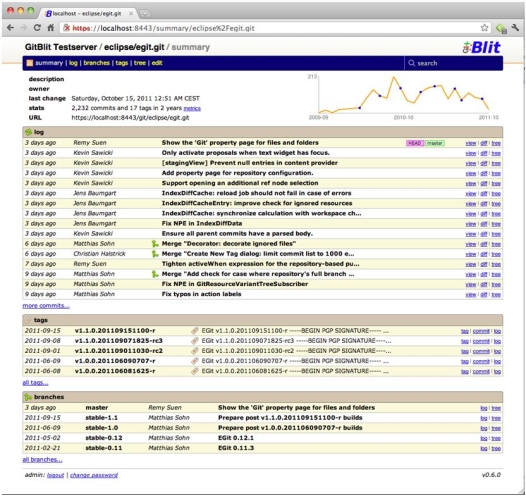The image size is (526, 496).
Task: Click the log section header icon
Action: (x=29, y=132)
